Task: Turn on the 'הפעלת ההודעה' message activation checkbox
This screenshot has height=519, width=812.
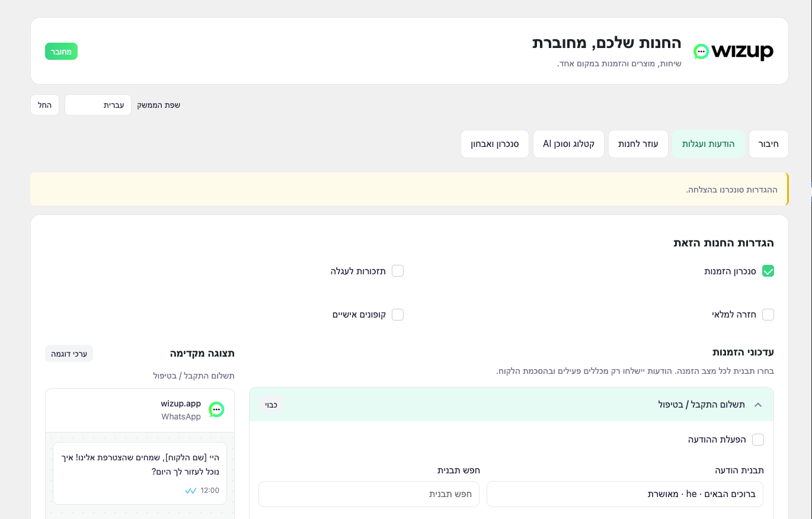Action: tap(758, 440)
